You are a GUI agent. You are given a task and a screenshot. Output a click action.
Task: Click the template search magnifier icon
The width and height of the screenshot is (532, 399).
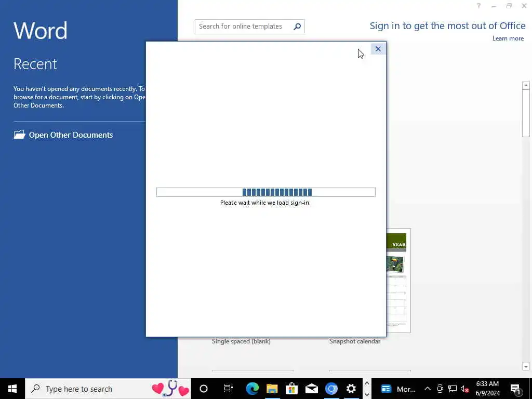297,26
